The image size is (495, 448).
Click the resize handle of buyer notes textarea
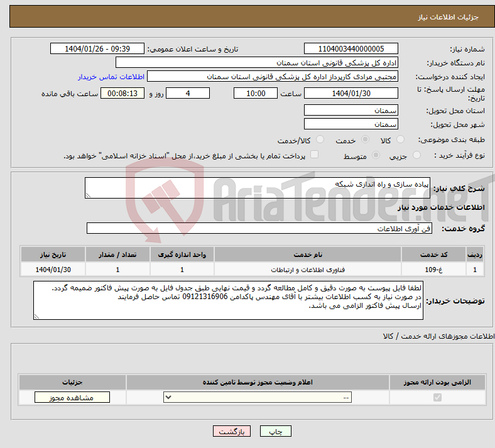tap(36, 316)
